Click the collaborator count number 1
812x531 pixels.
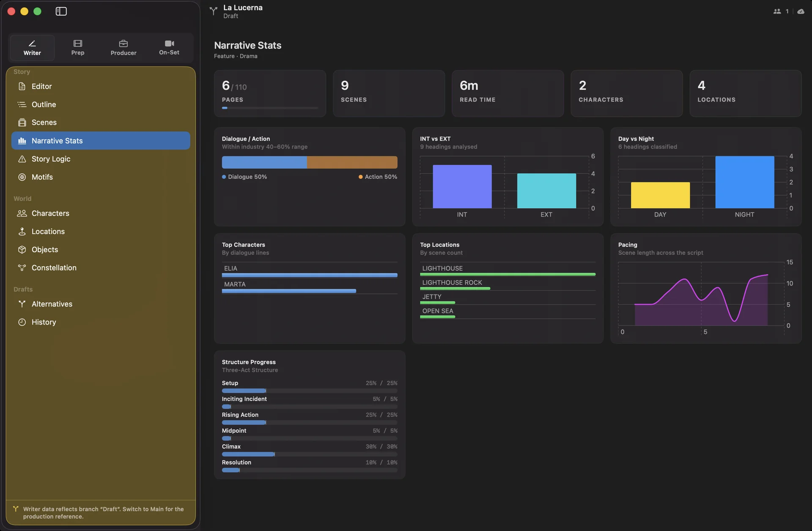[x=787, y=11]
